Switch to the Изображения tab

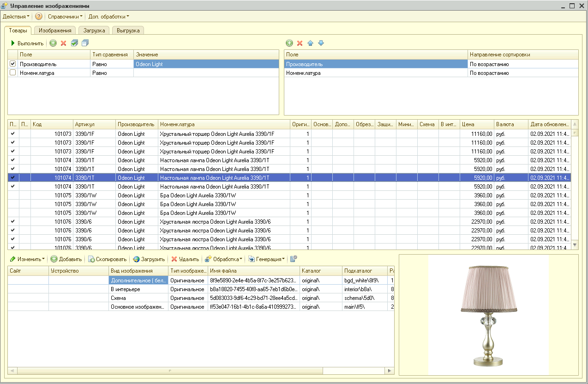[55, 30]
